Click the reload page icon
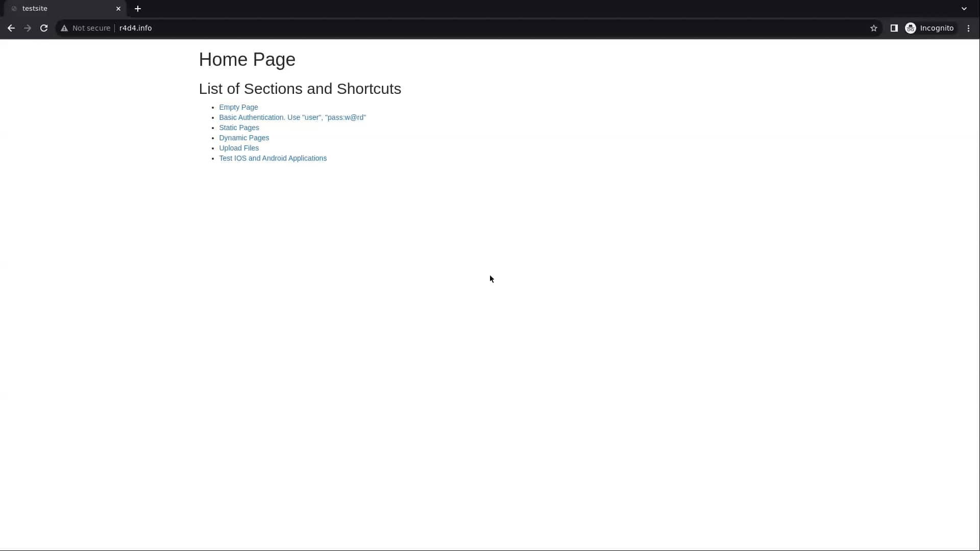This screenshot has height=551, width=980. tap(44, 28)
